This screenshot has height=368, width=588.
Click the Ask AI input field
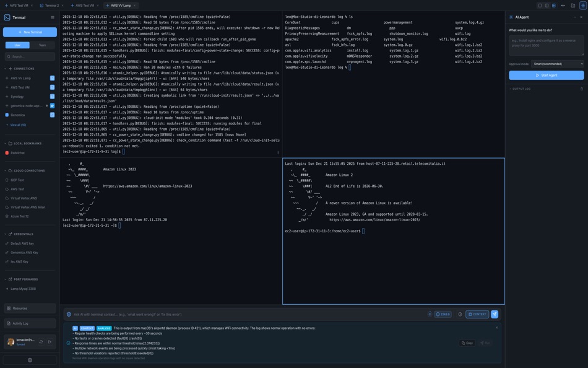click(x=186, y=313)
